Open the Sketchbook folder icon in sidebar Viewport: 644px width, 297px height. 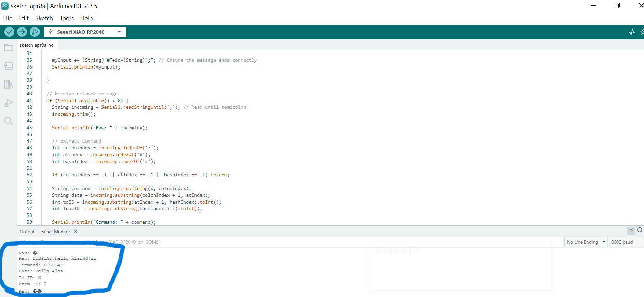(9, 48)
